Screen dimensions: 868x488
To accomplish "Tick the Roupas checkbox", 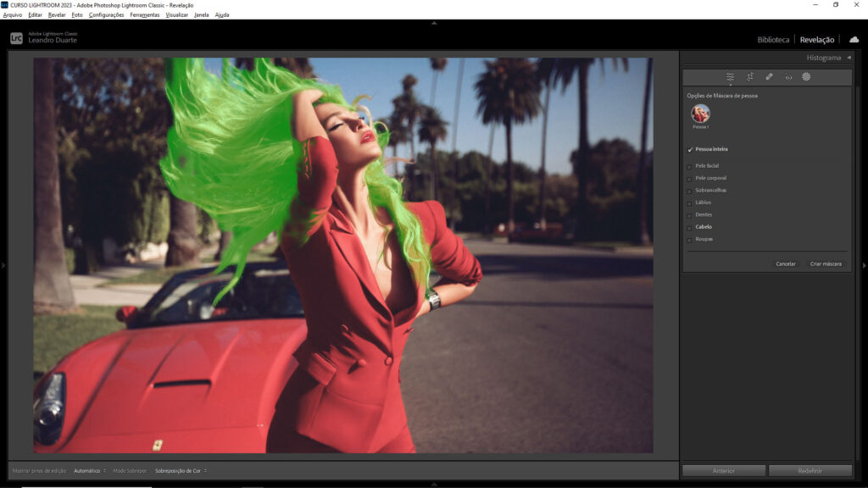I will (689, 240).
